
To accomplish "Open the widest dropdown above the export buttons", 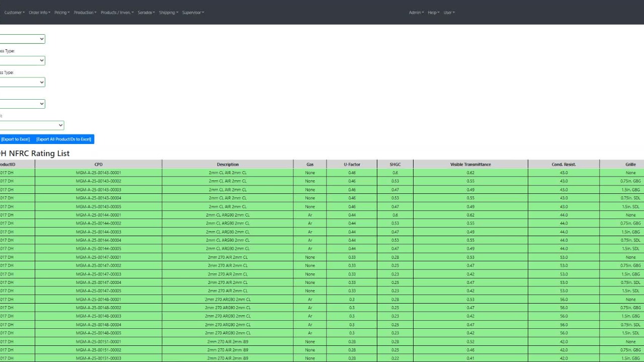I will 32,125.
